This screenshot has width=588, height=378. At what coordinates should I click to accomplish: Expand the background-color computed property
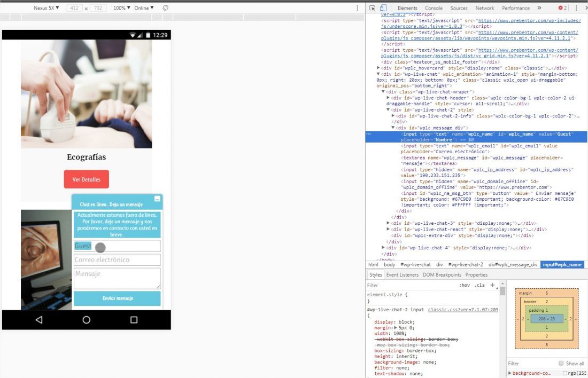[510, 373]
